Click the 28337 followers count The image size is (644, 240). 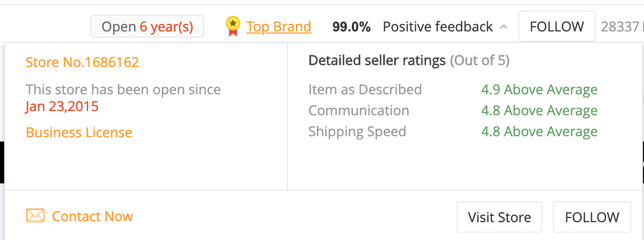pos(620,27)
